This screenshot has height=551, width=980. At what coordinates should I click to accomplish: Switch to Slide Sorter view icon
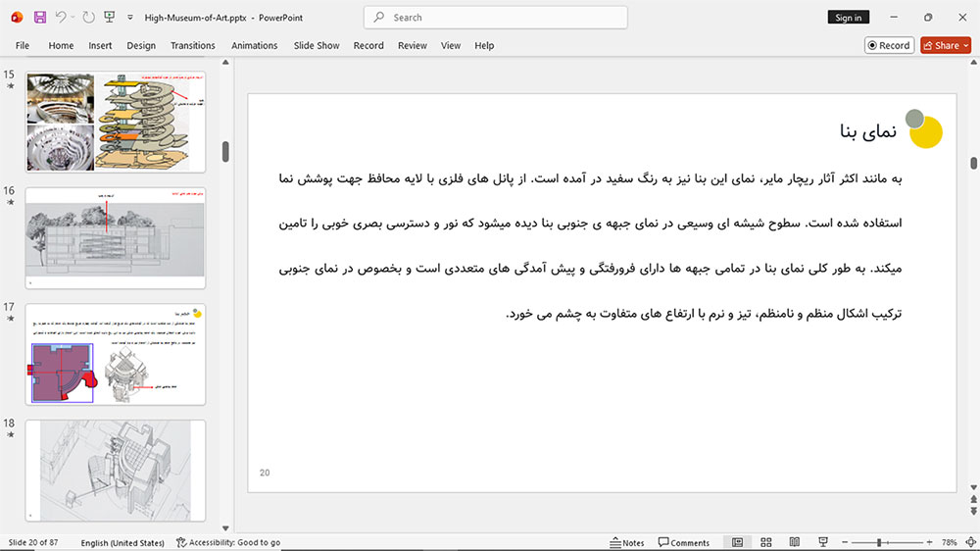[766, 542]
